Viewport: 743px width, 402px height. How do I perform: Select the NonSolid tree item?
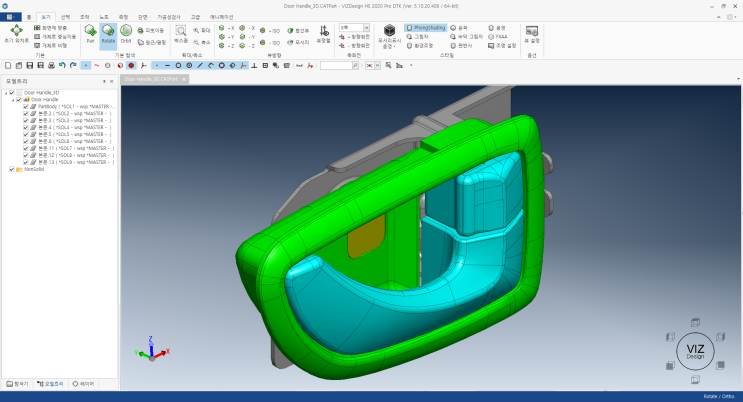pos(34,169)
